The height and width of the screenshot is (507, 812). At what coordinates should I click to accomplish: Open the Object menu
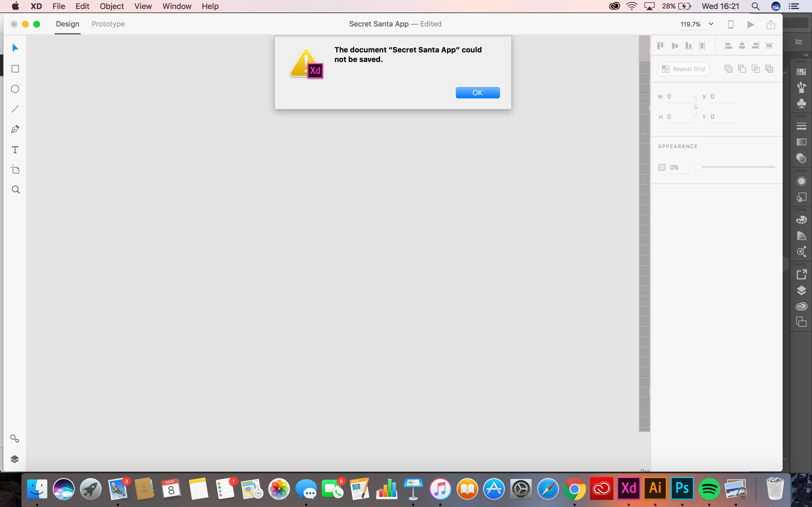(112, 6)
